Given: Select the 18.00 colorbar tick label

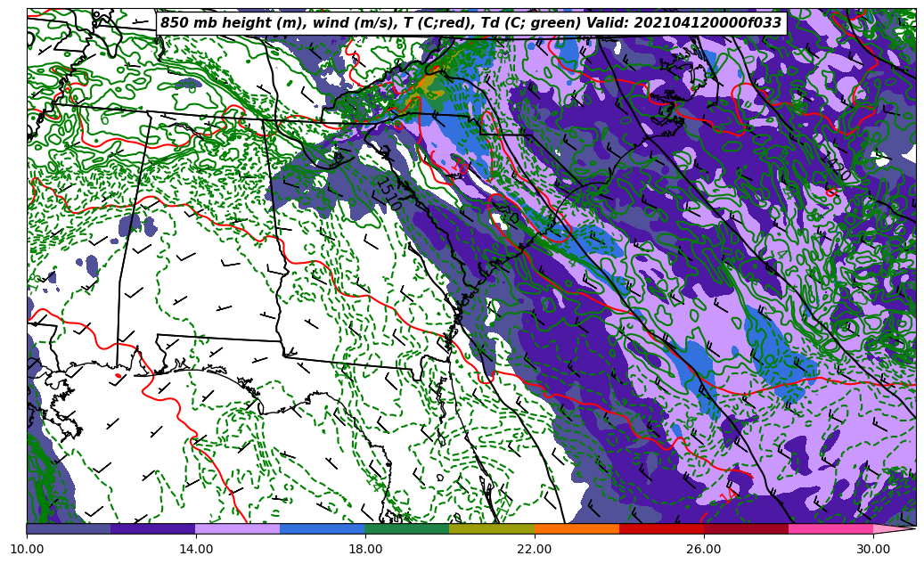Looking at the screenshot, I should [365, 550].
